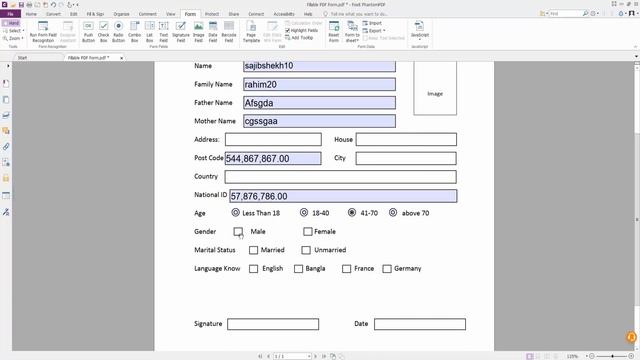Close the Fillable PDF Form.pdf tab
Image resolution: width=640 pixels, height=360 pixels.
[x=121, y=58]
